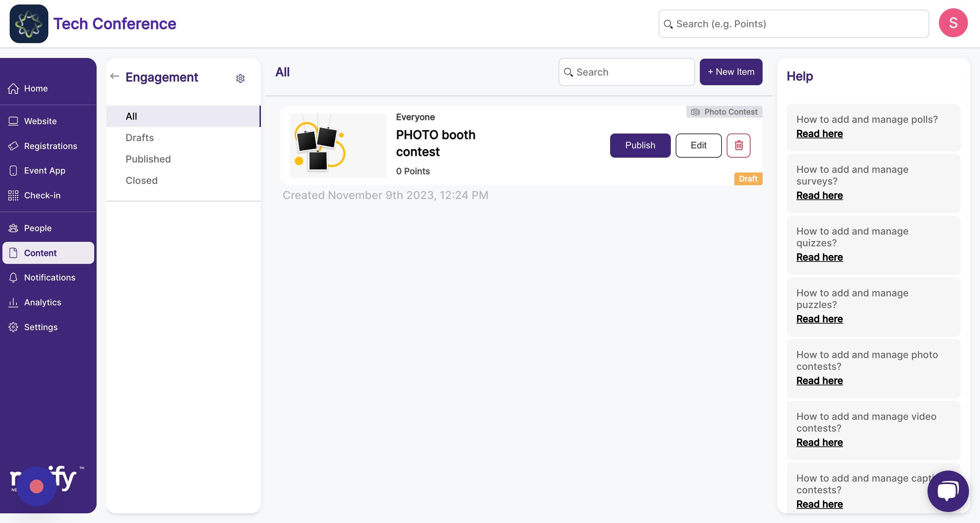Open Notifications in the sidebar

[x=49, y=278]
